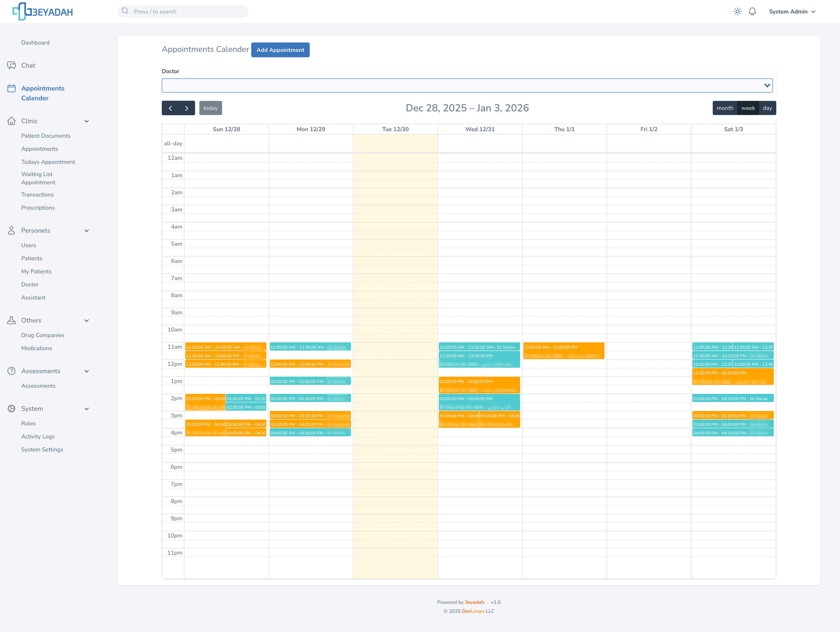Advance to next week with right arrow
840x632 pixels.
187,108
